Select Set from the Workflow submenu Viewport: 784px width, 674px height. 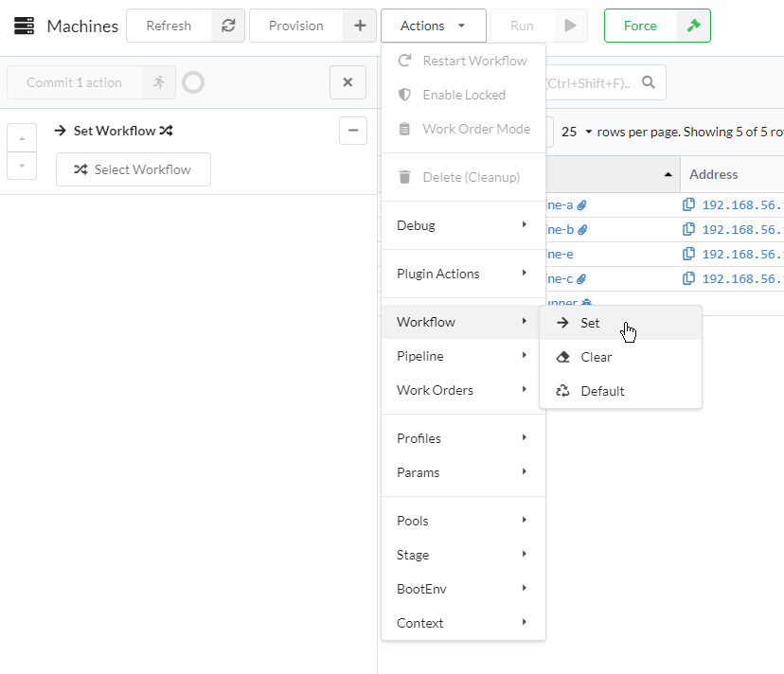click(x=589, y=322)
